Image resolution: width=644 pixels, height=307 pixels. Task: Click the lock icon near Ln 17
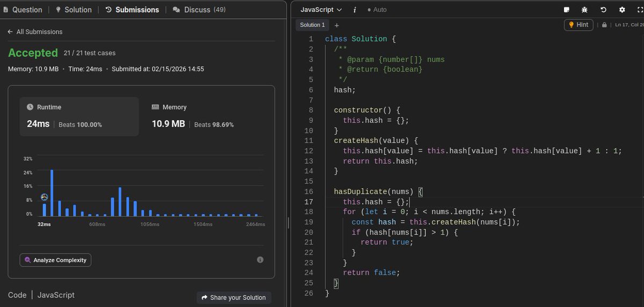pos(604,25)
